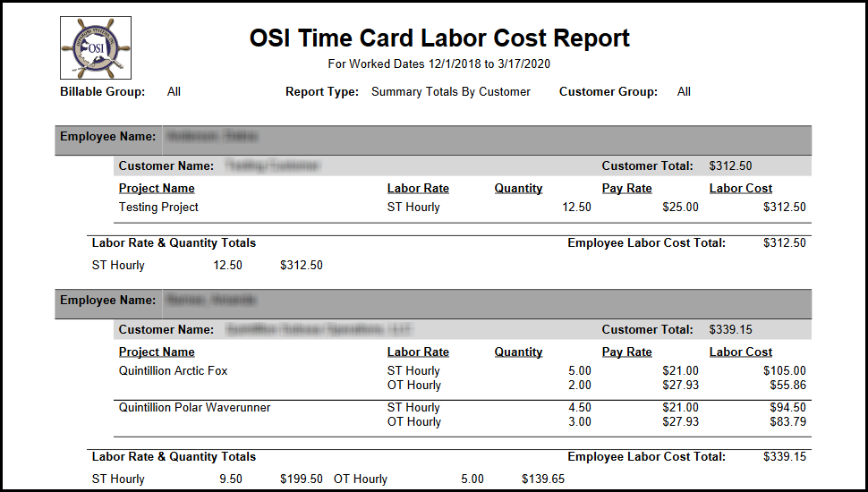The height and width of the screenshot is (492, 868).
Task: Click Customer Total value $339.15
Action: [x=731, y=330]
